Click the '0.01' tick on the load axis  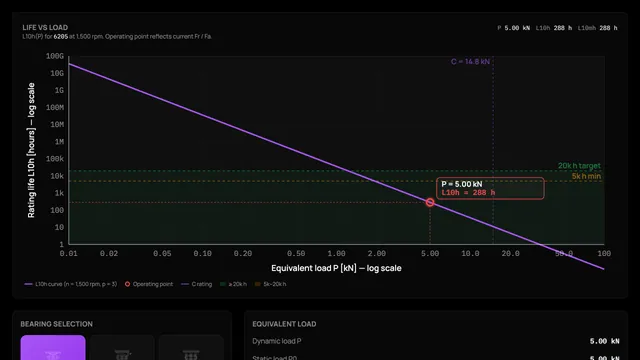tap(69, 253)
